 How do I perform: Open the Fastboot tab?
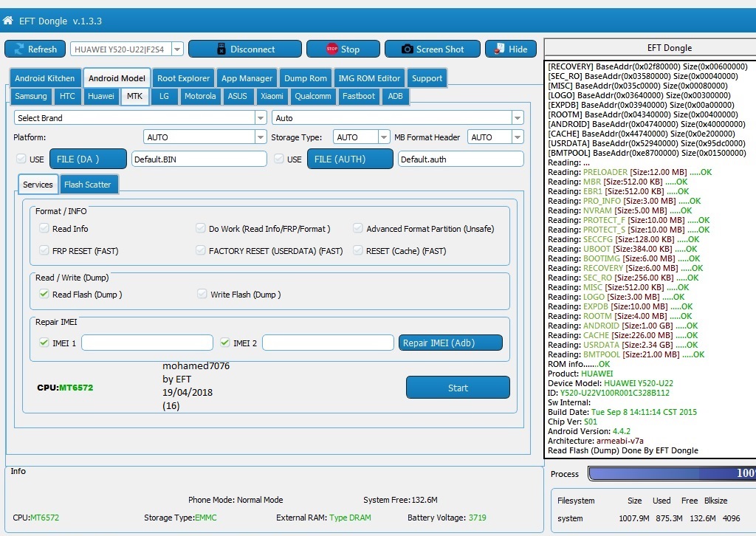pos(359,96)
